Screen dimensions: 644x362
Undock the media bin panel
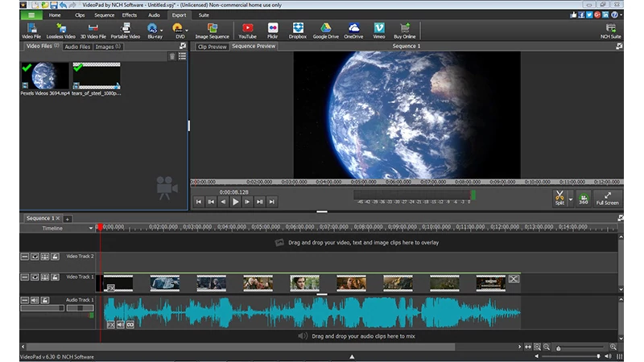pyautogui.click(x=183, y=46)
